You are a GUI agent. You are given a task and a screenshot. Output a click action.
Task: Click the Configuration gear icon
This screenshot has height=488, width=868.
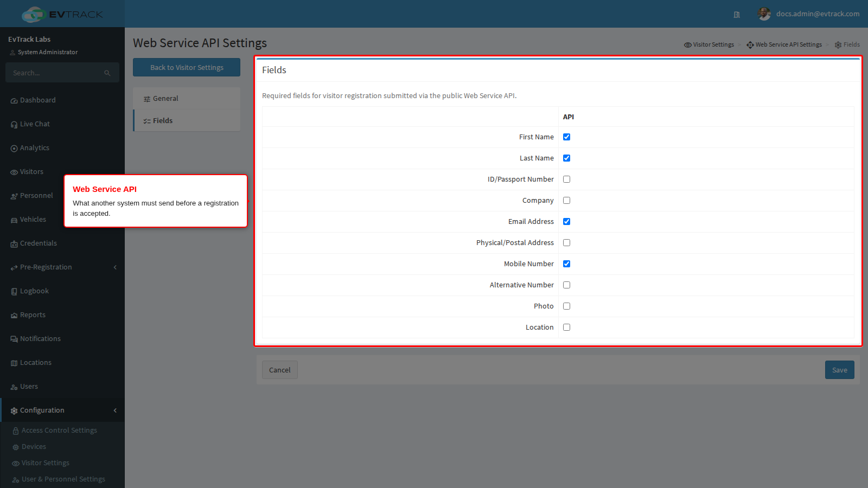(x=14, y=411)
